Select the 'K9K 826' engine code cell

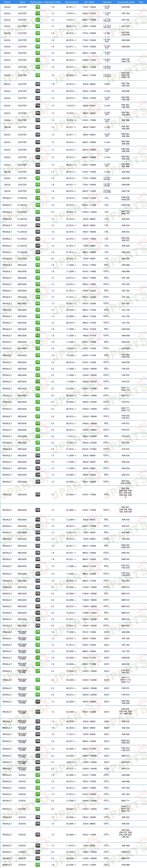coord(126,246)
